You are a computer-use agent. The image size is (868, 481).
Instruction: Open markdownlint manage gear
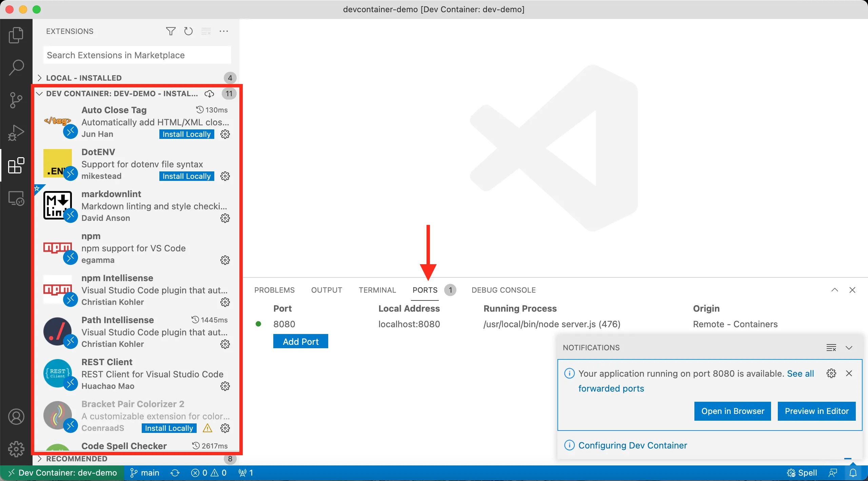click(225, 218)
